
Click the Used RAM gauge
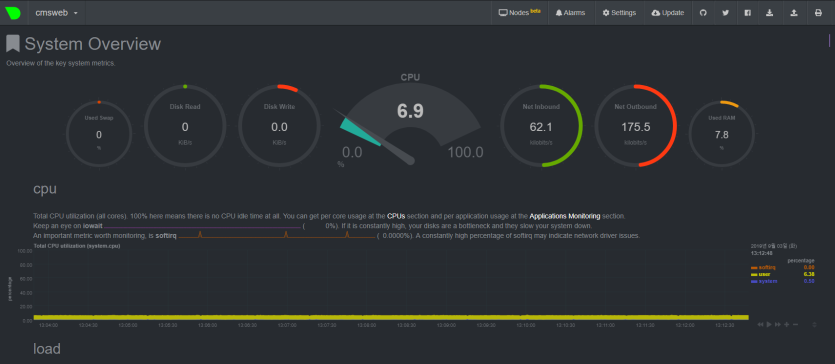(x=722, y=133)
